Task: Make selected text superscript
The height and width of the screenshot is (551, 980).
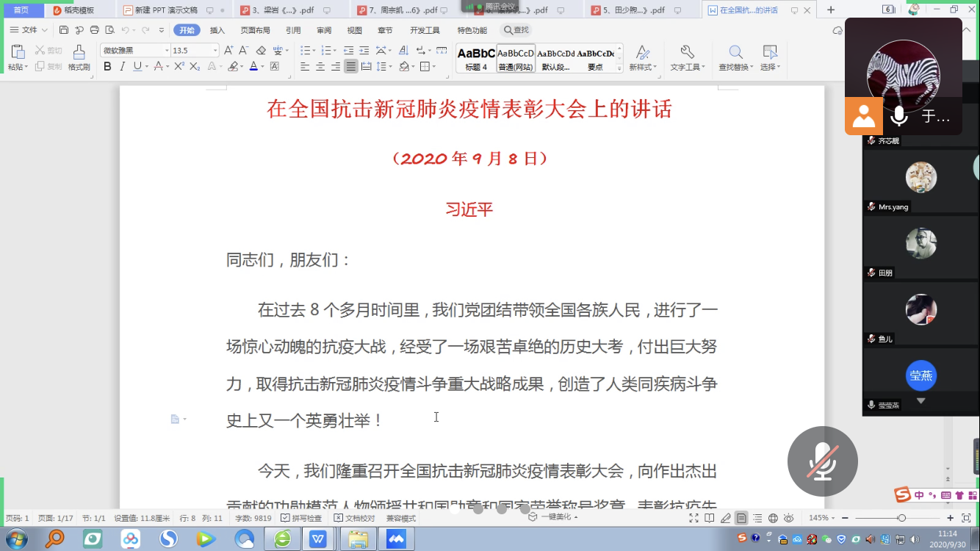Action: [x=179, y=66]
